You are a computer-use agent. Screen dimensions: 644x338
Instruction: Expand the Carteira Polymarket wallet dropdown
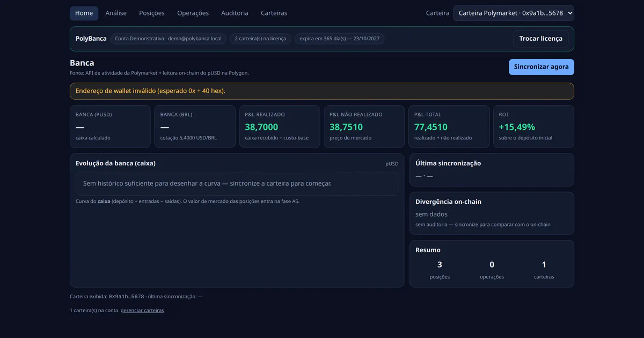coord(514,13)
